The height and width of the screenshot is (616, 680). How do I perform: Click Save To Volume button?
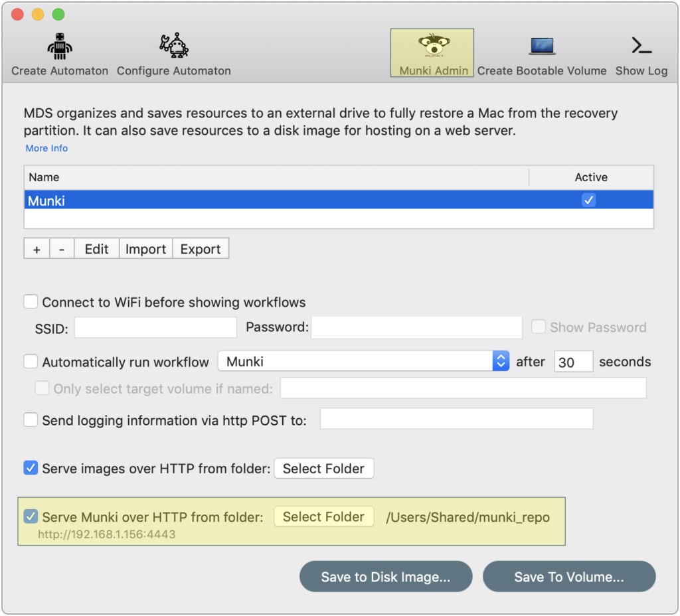point(569,577)
